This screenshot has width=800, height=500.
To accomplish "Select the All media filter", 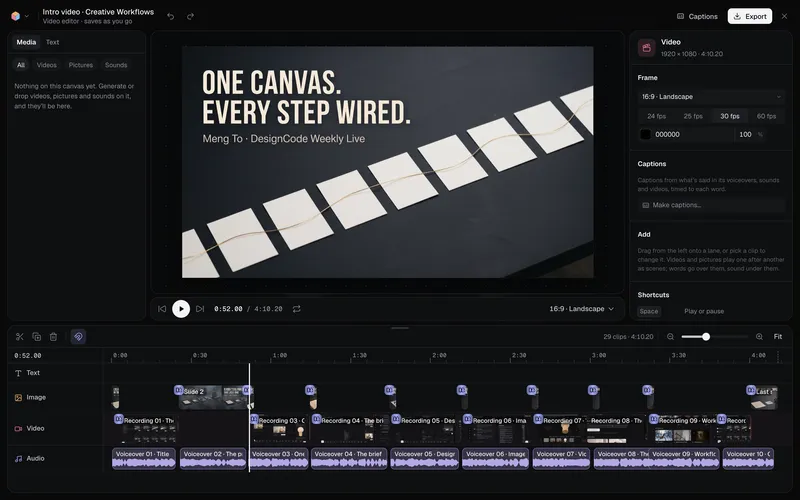I will tap(21, 65).
